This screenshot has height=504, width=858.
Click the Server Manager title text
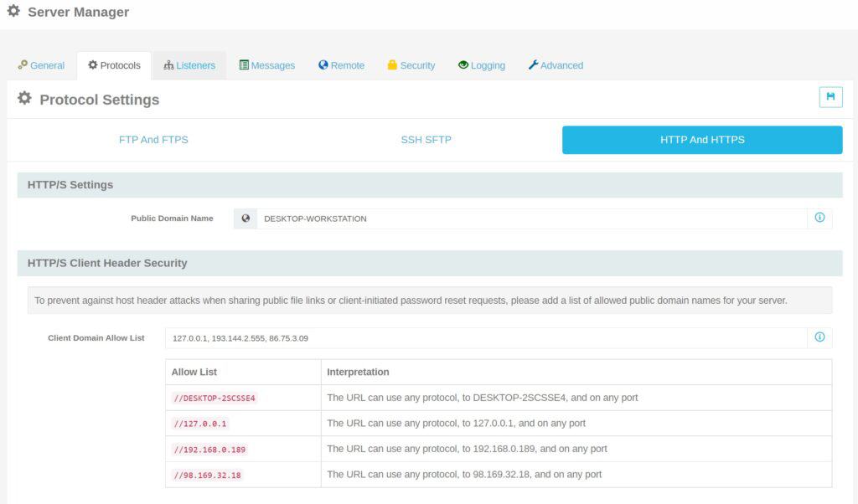click(78, 12)
